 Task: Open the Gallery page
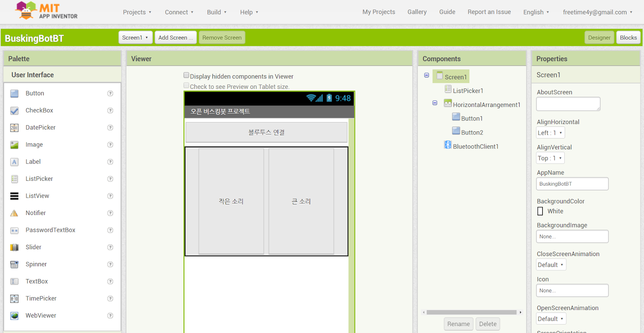point(417,12)
